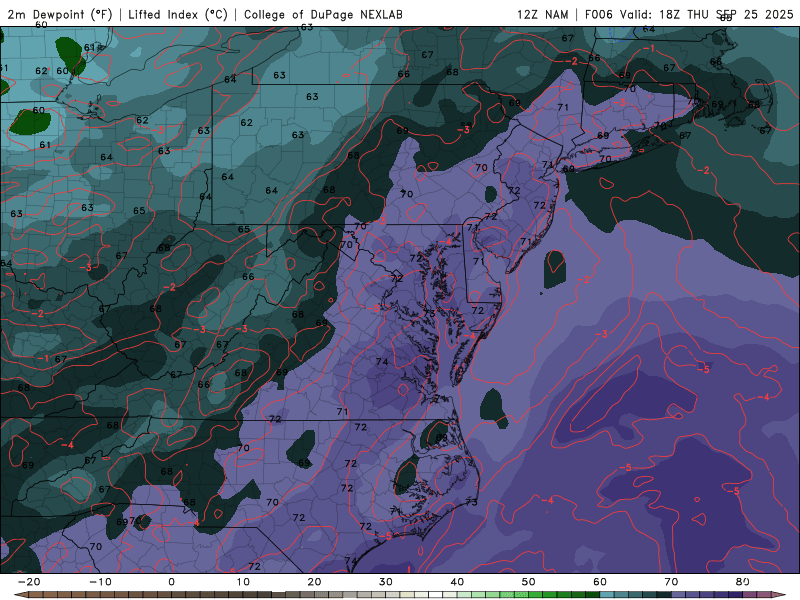Click the 0 label on the color scale

click(171, 582)
